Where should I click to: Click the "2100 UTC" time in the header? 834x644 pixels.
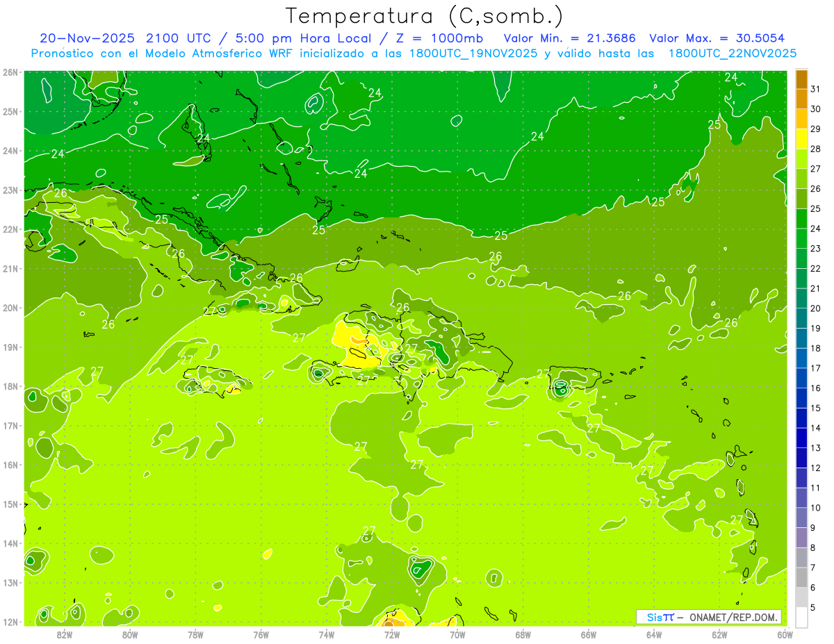[180, 38]
